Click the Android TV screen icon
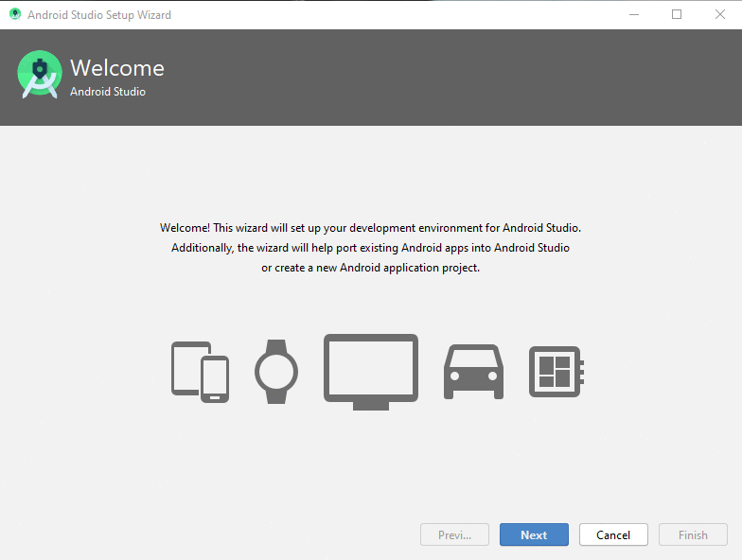742x560 pixels. [371, 372]
